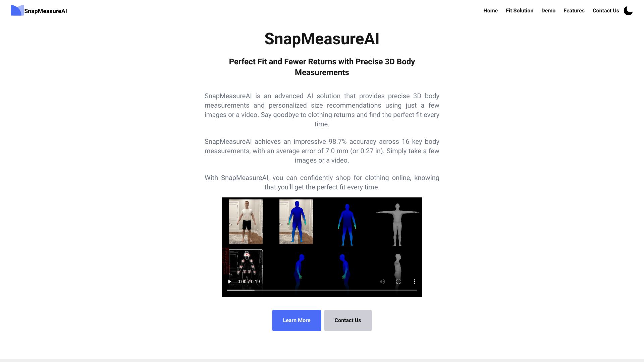644x362 pixels.
Task: Click the Demo tab in navigation
Action: (x=548, y=11)
